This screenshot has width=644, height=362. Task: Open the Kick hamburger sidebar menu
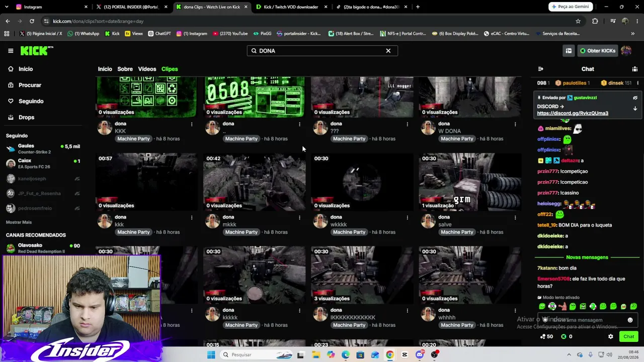click(11, 51)
